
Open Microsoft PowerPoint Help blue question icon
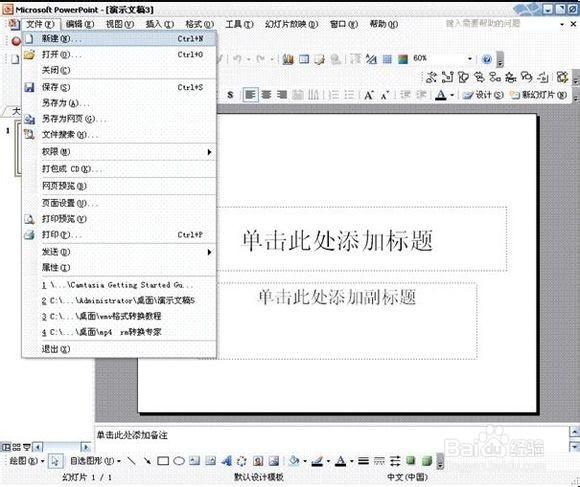pyautogui.click(x=487, y=59)
